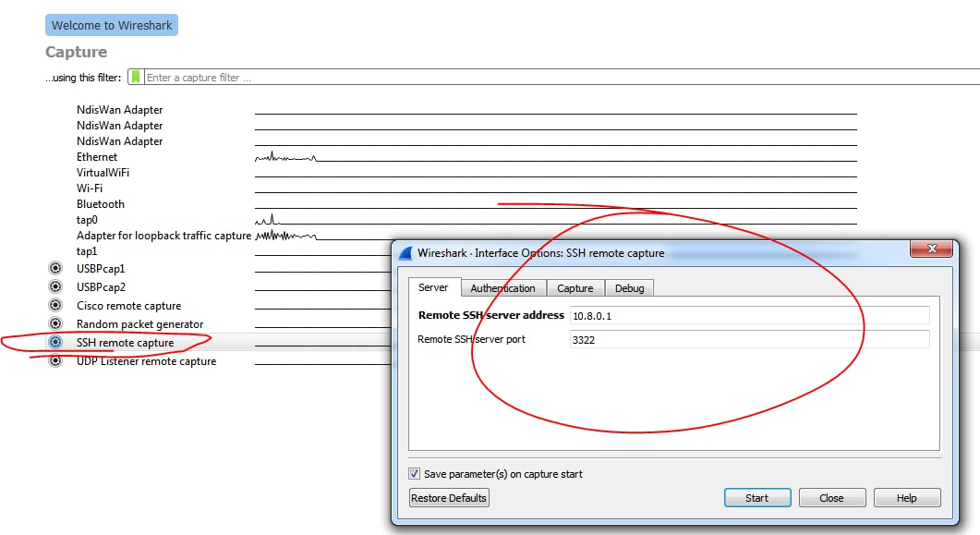Select the VirtualWiFi interface
Image resolution: width=980 pixels, height=535 pixels.
[103, 173]
